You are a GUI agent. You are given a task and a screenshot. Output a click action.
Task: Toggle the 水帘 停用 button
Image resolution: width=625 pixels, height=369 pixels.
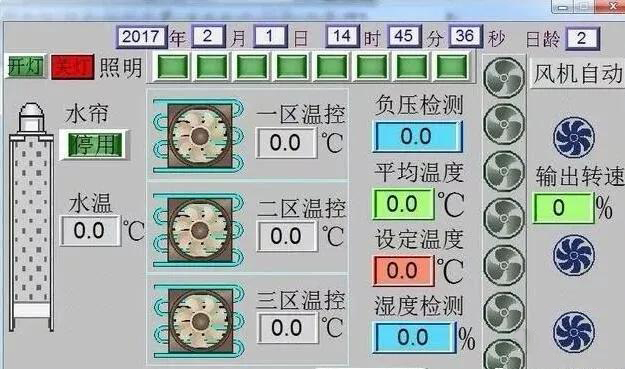click(x=94, y=145)
